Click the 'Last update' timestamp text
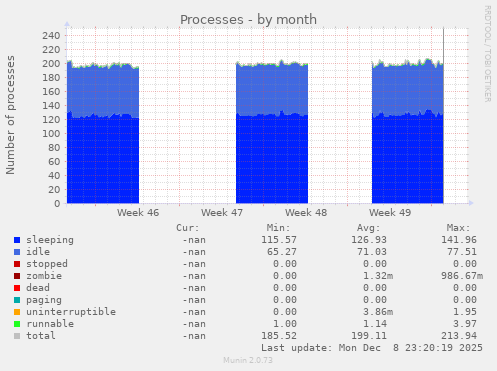The width and height of the screenshot is (497, 371). pos(372,348)
